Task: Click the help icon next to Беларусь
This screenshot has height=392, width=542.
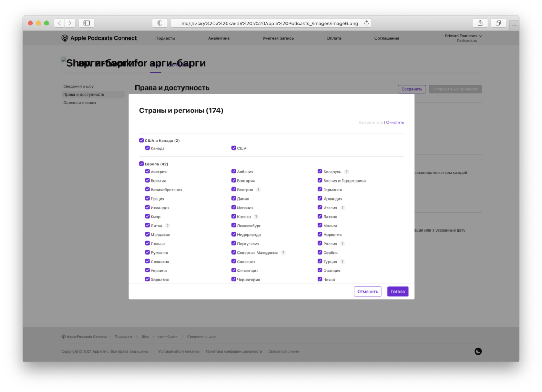Action: point(347,172)
